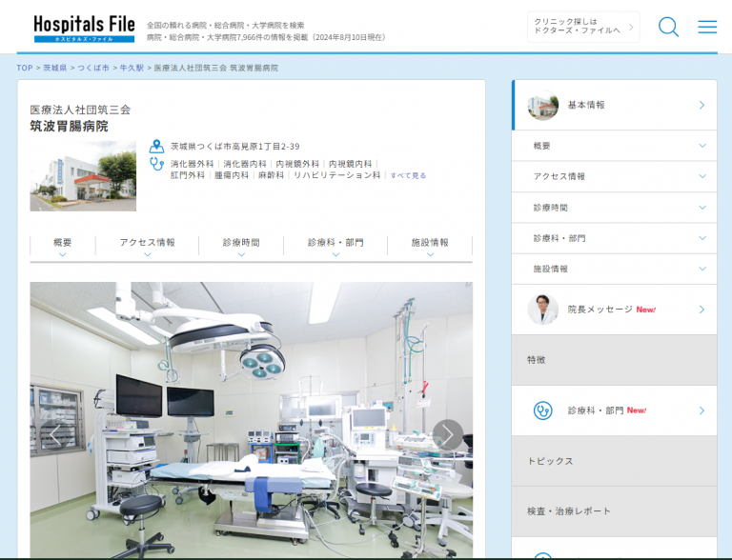Open the hospital exterior photo
Image resolution: width=732 pixels, height=560 pixels.
(x=83, y=176)
